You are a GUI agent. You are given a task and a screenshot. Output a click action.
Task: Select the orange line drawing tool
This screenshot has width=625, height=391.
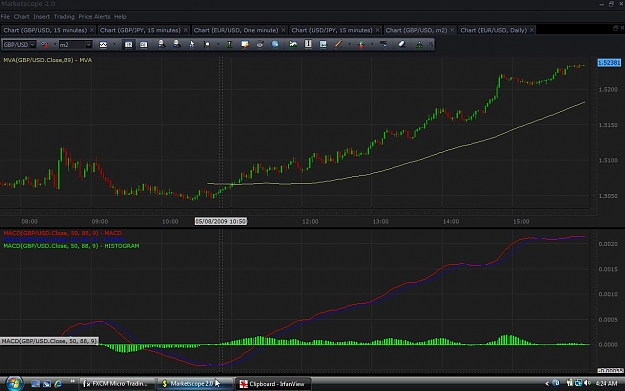(338, 44)
